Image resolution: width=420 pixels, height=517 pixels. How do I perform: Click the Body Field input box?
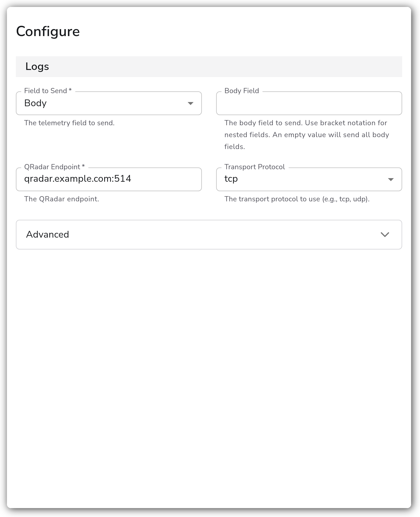309,103
